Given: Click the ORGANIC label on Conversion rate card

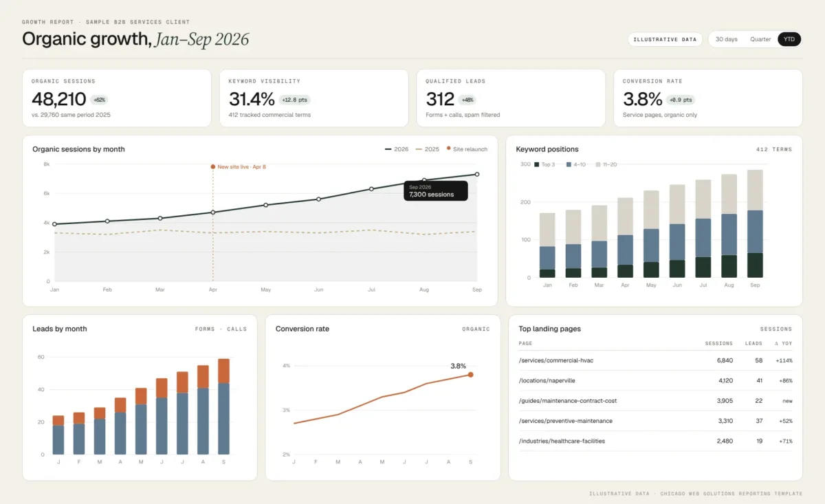Looking at the screenshot, I should pyautogui.click(x=476, y=329).
